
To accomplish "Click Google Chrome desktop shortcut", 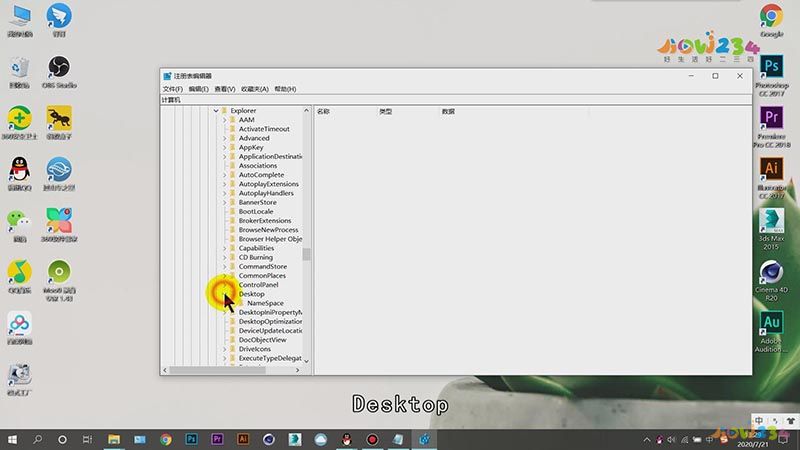I will click(771, 20).
